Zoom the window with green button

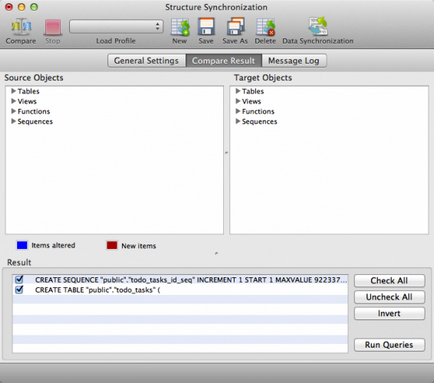pyautogui.click(x=34, y=7)
